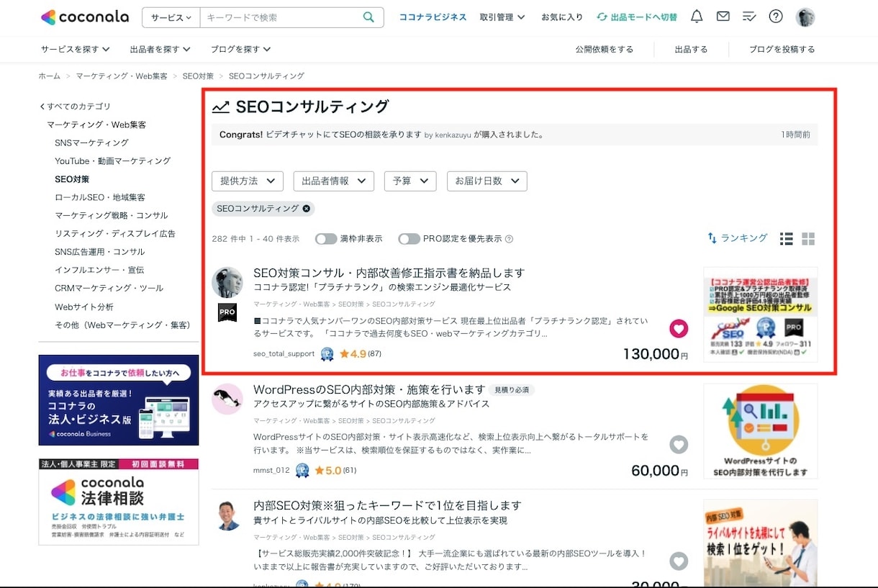
Task: Switch to grid view layout
Action: [808, 239]
